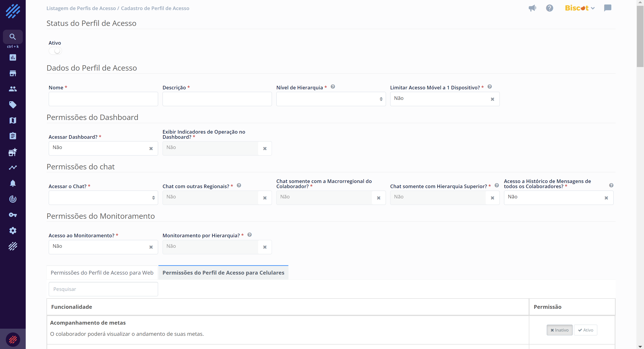Open the notifications bell icon
The image size is (644, 349).
[x=13, y=183]
